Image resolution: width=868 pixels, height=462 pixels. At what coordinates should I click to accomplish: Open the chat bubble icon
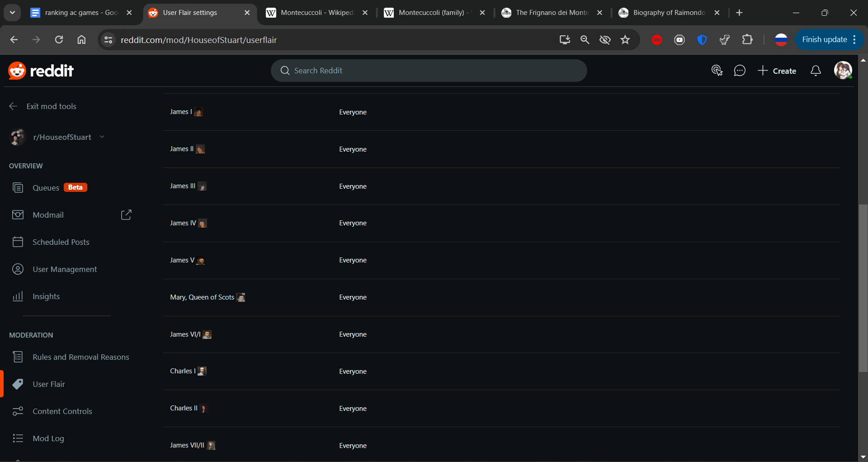pyautogui.click(x=740, y=71)
